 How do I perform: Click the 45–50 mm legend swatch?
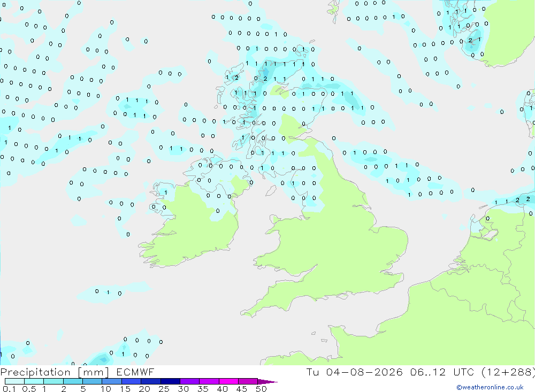[248, 381]
